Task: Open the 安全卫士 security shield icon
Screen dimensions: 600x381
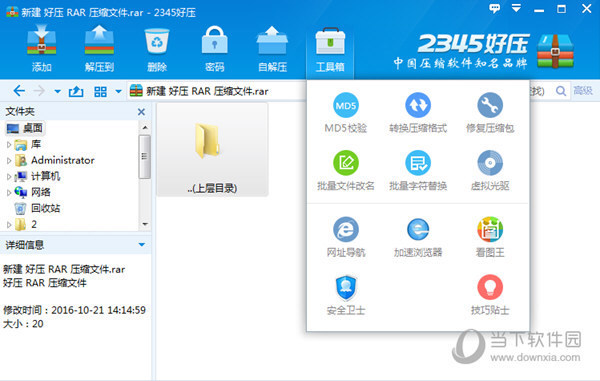Action: [x=346, y=295]
